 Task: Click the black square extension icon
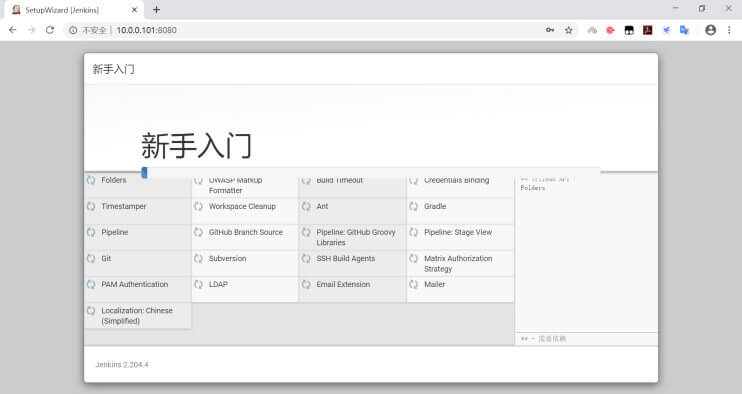(x=629, y=30)
